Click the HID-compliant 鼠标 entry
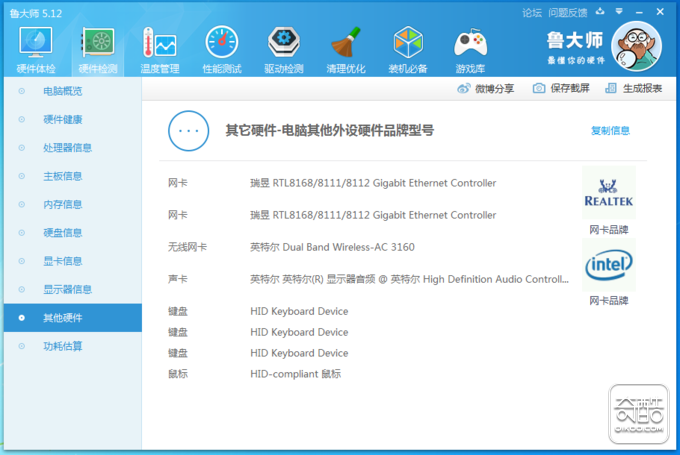Viewport: 680px width, 455px height. 295,374
